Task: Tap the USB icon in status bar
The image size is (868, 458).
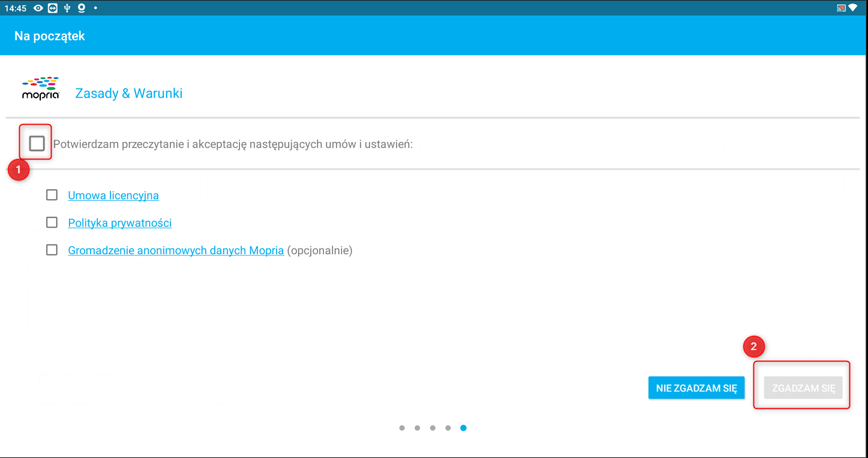Action: click(67, 8)
